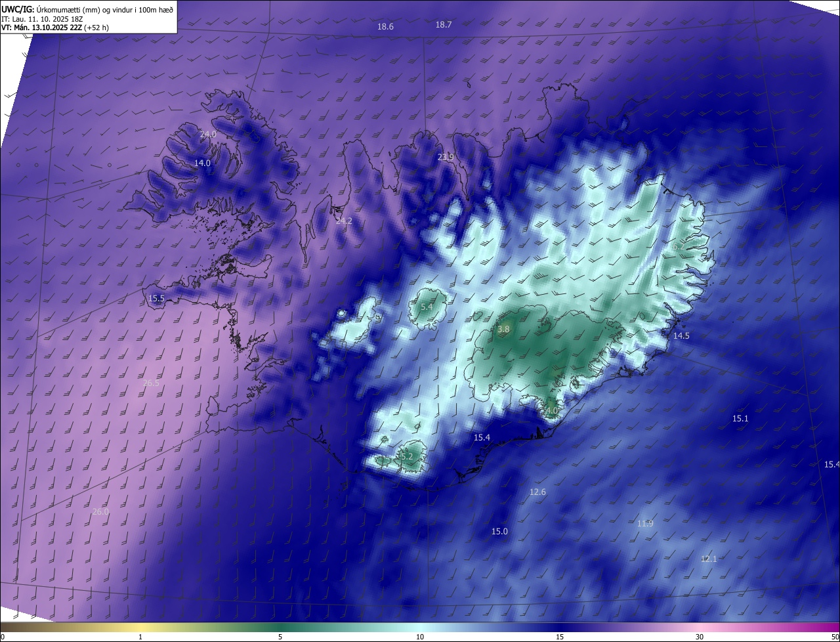Select the 24.0 label over the Westfjords
The width and height of the screenshot is (840, 642).
208,134
